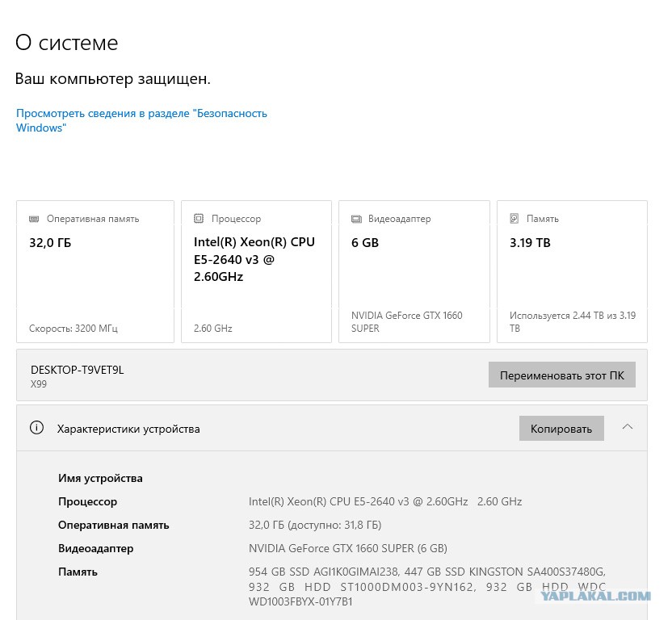Click the processor chip icon
This screenshot has height=620, width=672.
tap(199, 219)
